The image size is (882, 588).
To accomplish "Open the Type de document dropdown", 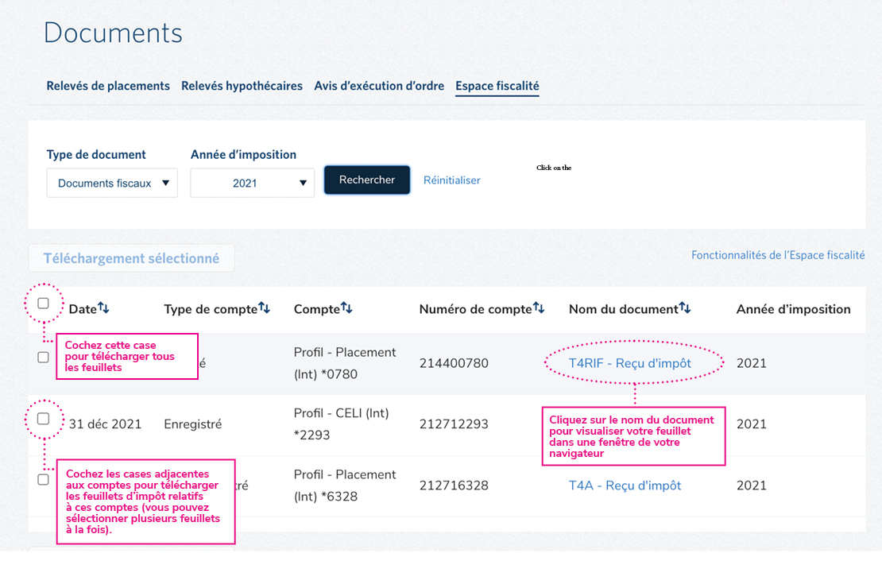I will (x=112, y=183).
